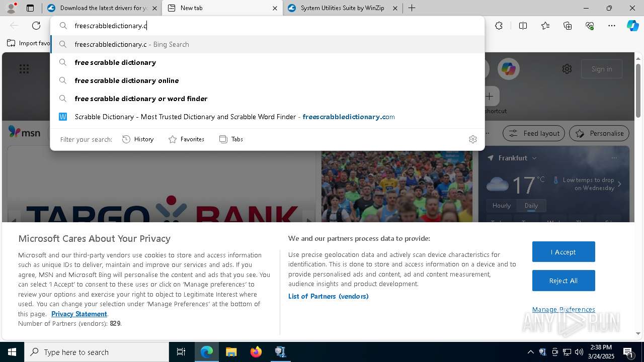Open the Windows Start button
Screen dimensions: 644x362
[x=12, y=352]
